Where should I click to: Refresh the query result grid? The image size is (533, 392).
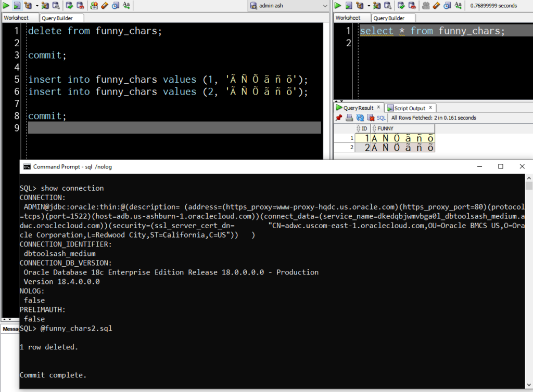tap(360, 118)
